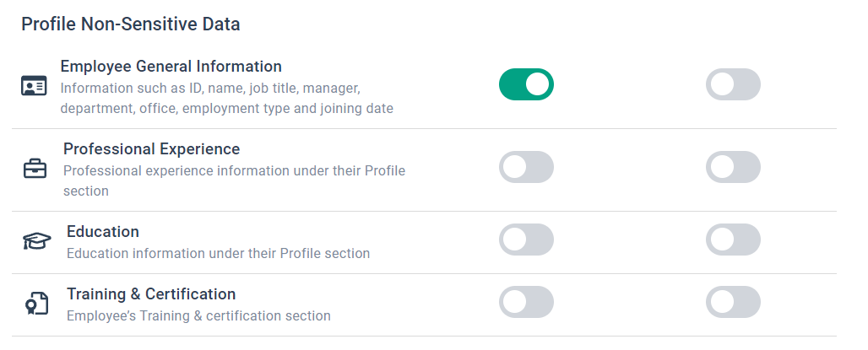Enable the second toggle for Employee General Information
Viewport: 868px width, 350px height.
(x=733, y=84)
